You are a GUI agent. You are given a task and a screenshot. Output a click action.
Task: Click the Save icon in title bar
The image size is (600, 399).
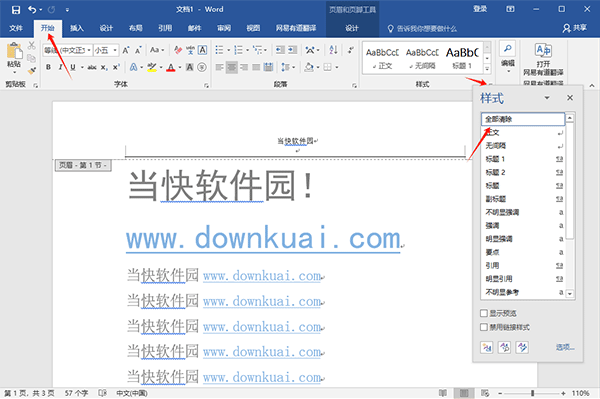click(x=16, y=10)
